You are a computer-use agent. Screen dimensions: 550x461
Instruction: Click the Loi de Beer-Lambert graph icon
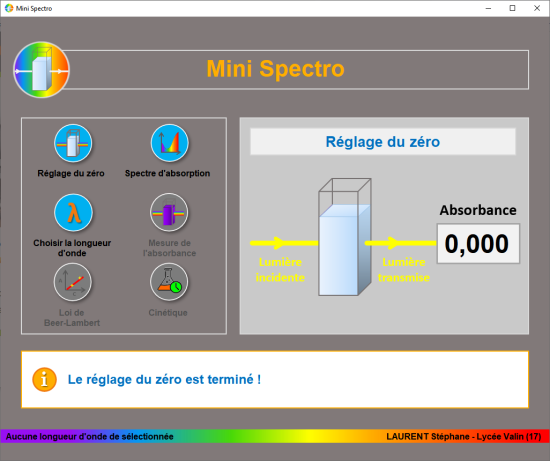73,282
